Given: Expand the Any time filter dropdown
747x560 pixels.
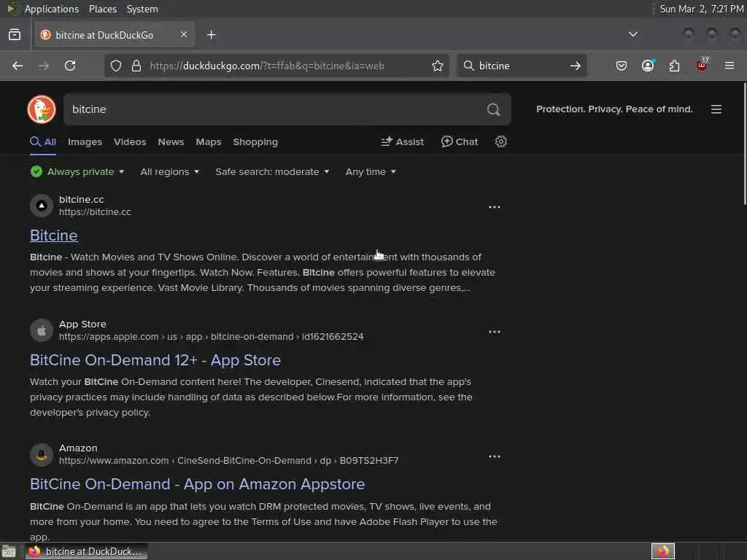Looking at the screenshot, I should [371, 171].
